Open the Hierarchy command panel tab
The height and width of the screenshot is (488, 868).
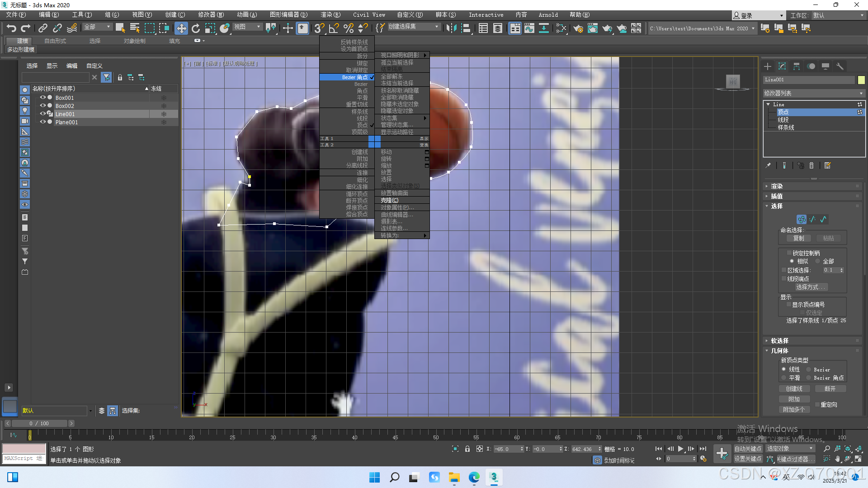797,66
